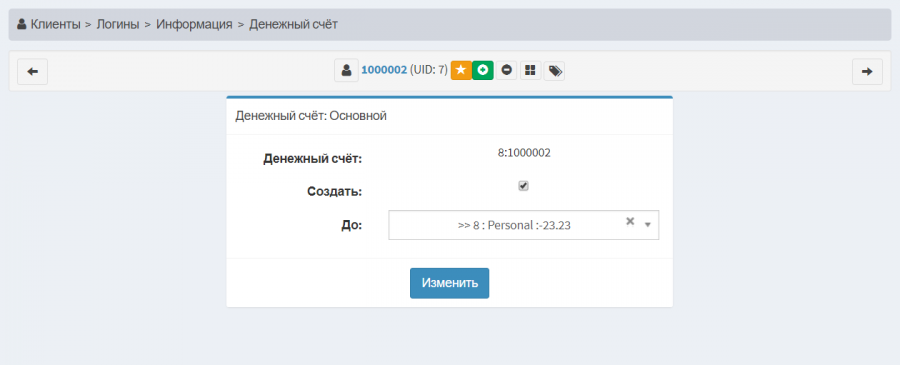Image resolution: width=900 pixels, height=365 pixels.
Task: Go to Логины in the breadcrumb
Action: pyautogui.click(x=118, y=24)
